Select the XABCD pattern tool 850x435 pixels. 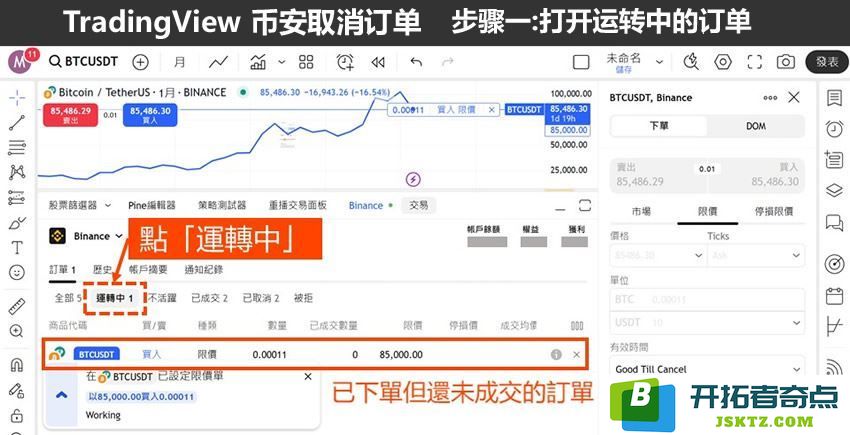17,172
